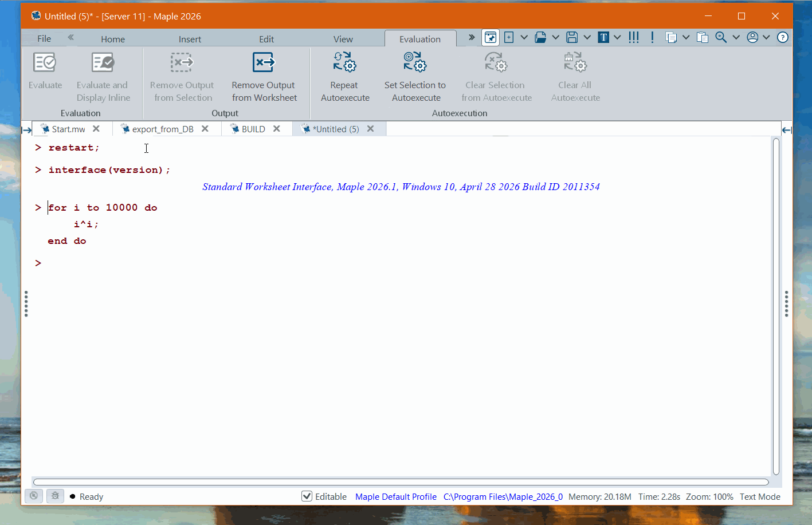The image size is (812, 525).
Task: Close the Untitled (5) tab
Action: tap(370, 129)
